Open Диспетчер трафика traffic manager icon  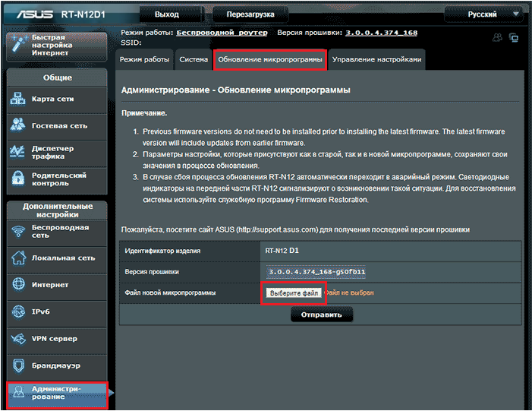(x=19, y=152)
